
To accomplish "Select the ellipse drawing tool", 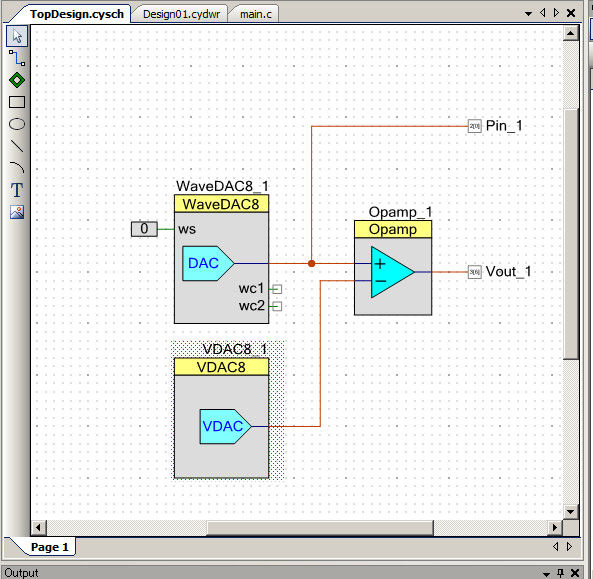I will [17, 124].
